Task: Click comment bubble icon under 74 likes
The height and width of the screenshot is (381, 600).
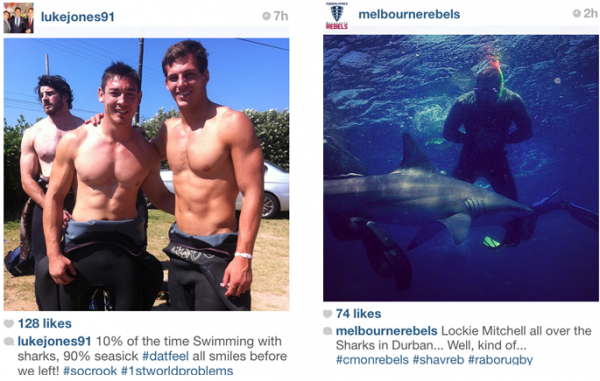Action: tap(328, 331)
